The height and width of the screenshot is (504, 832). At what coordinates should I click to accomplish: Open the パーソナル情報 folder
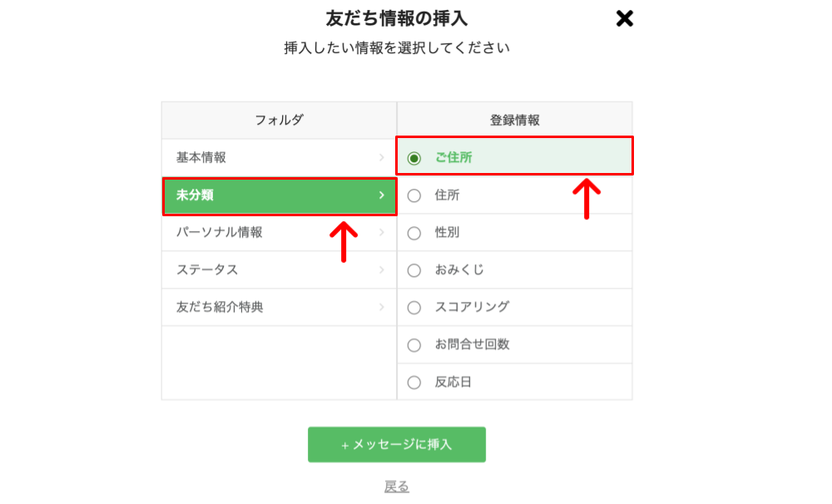click(x=279, y=232)
